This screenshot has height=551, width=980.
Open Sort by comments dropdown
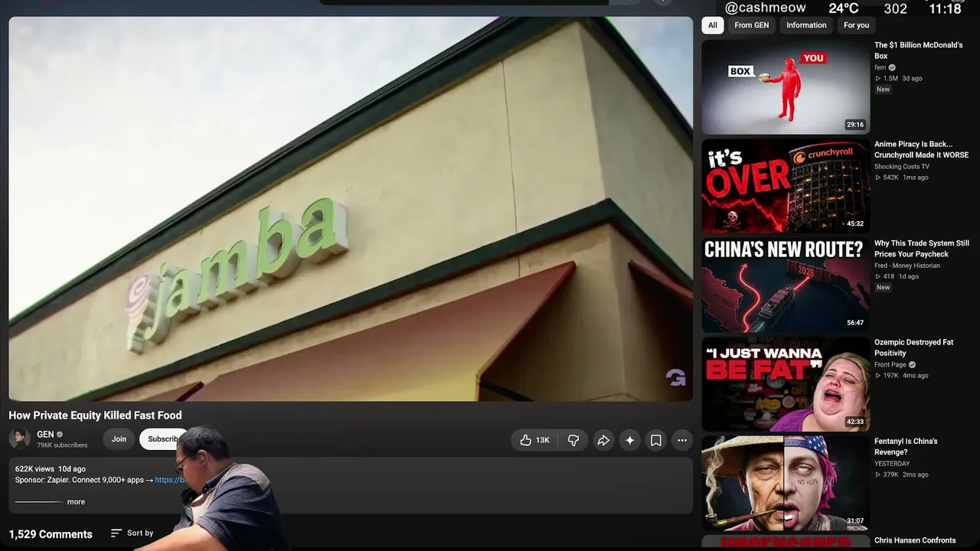[132, 533]
